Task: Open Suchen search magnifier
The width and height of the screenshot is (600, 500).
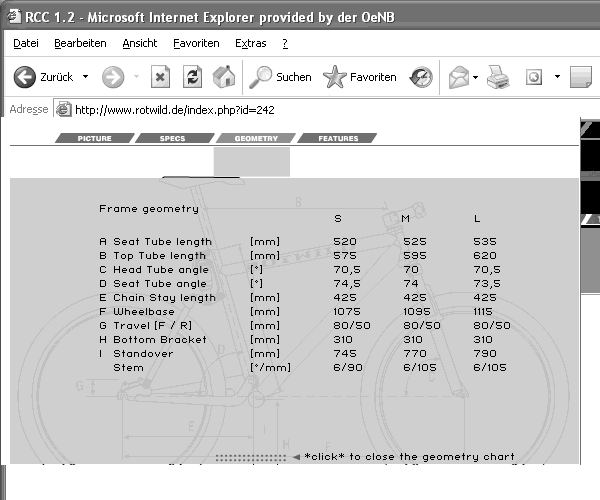Action: coord(260,77)
